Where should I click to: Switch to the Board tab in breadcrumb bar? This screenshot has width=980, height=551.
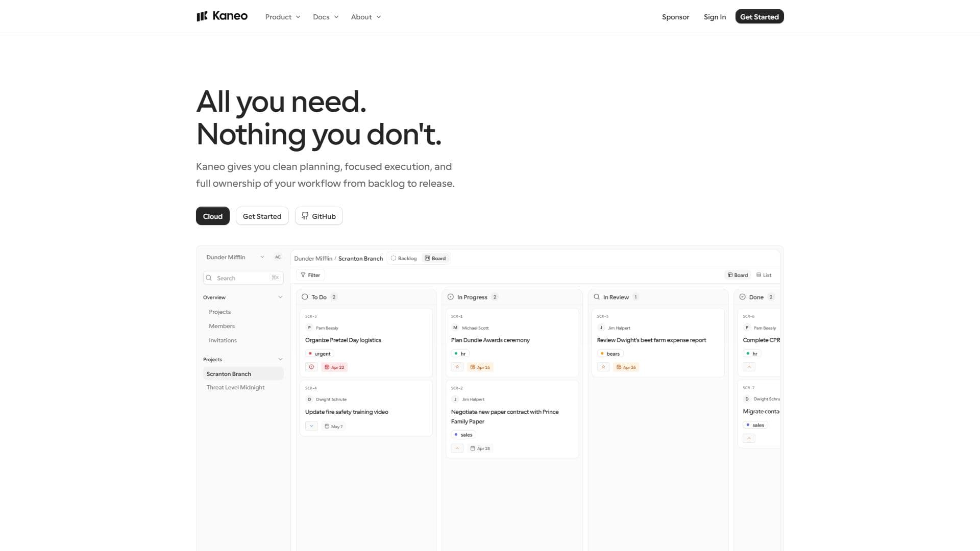tap(435, 259)
